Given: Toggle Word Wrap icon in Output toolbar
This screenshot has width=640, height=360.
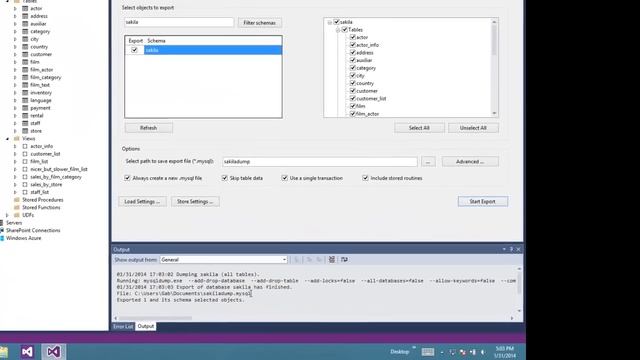Looking at the screenshot, I should pos(344,260).
